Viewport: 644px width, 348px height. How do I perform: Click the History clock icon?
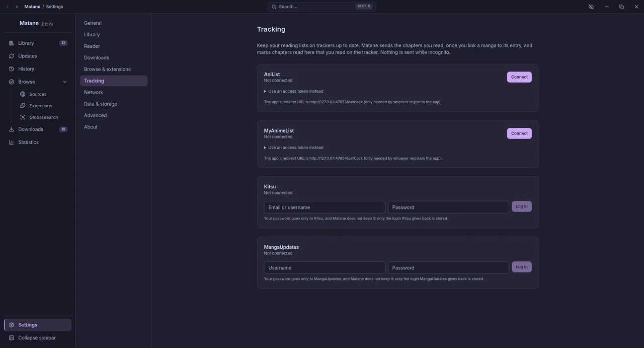coord(12,69)
